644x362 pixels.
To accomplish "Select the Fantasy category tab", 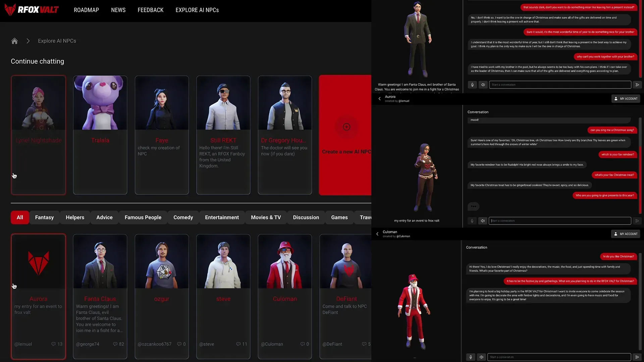I will [x=44, y=217].
